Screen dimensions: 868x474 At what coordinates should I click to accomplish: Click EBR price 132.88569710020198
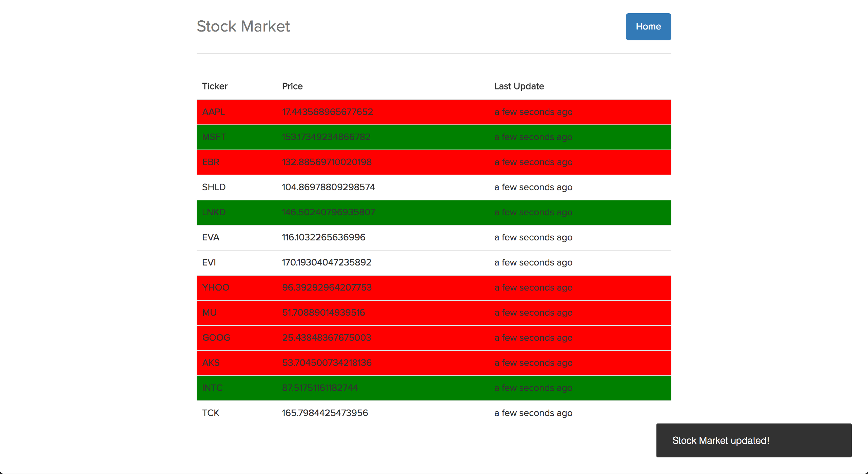[x=327, y=162]
